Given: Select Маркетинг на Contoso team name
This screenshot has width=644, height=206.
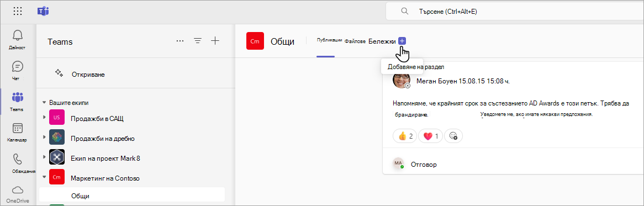Looking at the screenshot, I should (x=105, y=178).
